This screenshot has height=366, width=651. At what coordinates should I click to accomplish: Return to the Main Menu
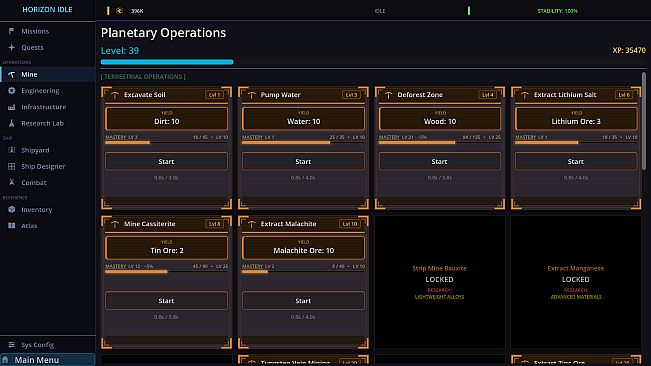pos(48,360)
